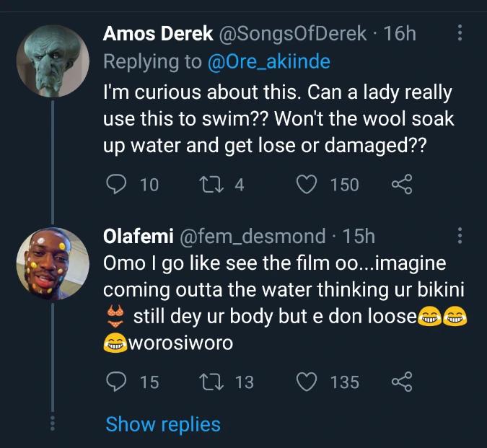This screenshot has height=448, width=487.
Task: Expand thread with Show replies
Action: point(163,424)
